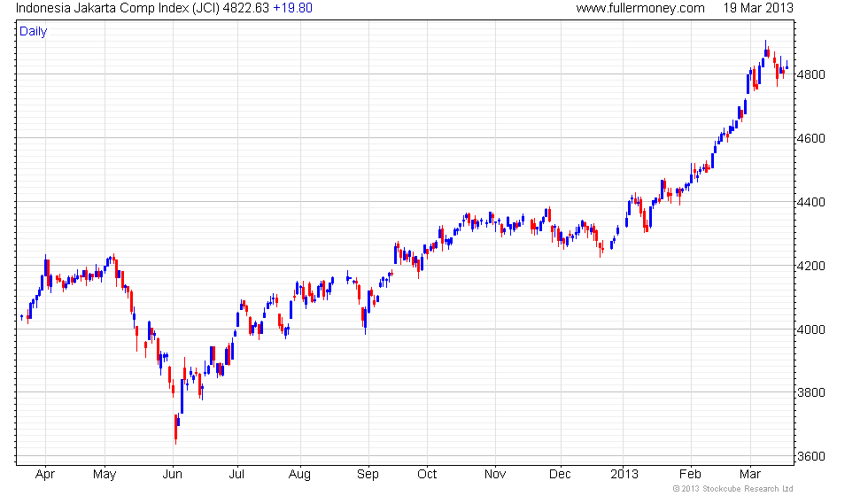Click the Sep month label
This screenshot has height=496, width=868.
(368, 475)
